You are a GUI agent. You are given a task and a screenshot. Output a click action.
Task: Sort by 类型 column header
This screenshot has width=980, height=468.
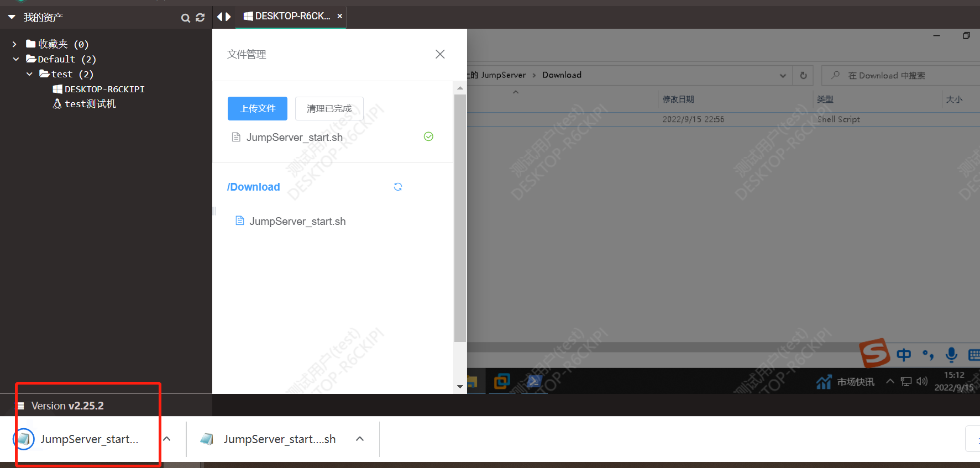tap(825, 99)
